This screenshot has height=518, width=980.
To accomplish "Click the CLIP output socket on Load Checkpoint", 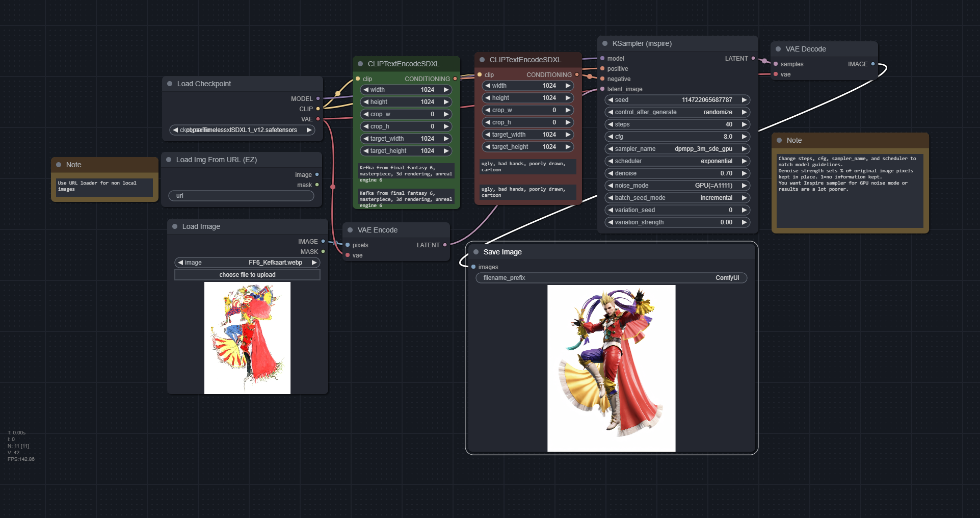I will 318,109.
